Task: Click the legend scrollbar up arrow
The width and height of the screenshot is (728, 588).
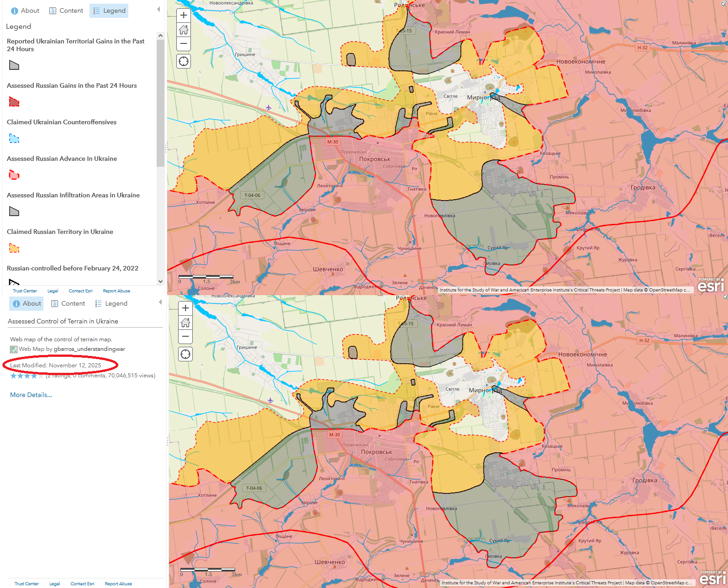Action: tap(160, 36)
